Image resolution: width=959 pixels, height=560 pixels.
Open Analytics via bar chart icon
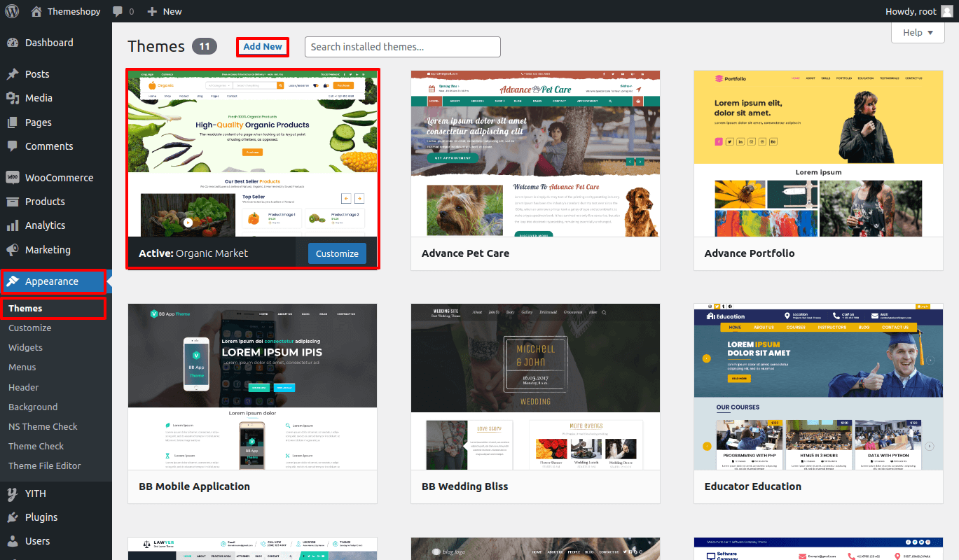(x=13, y=225)
